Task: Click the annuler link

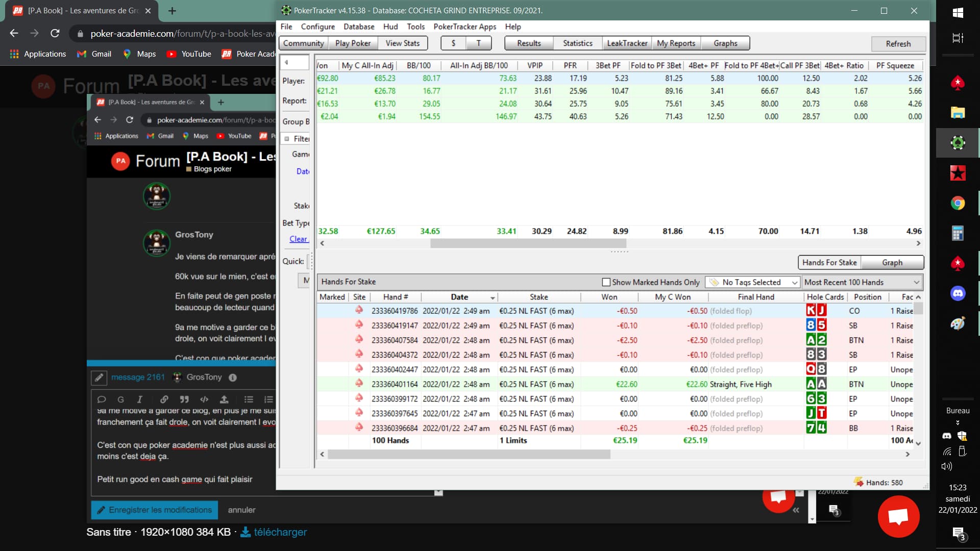Action: point(241,510)
